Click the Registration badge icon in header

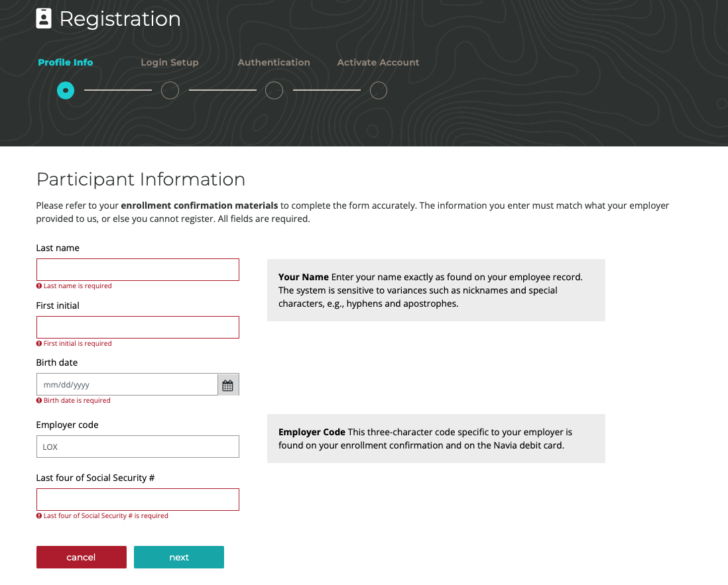click(44, 19)
